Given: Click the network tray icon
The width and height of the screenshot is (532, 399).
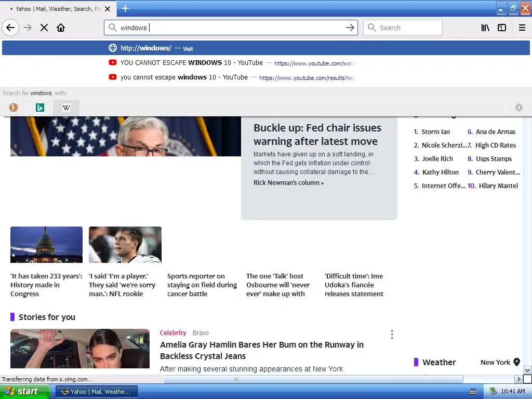Looking at the screenshot, I should (494, 392).
